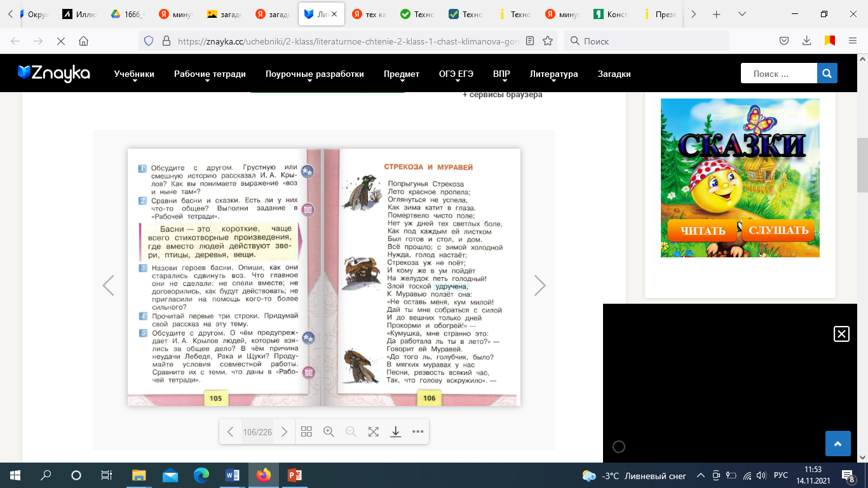Focus the Поиск ... site search field

pyautogui.click(x=778, y=74)
